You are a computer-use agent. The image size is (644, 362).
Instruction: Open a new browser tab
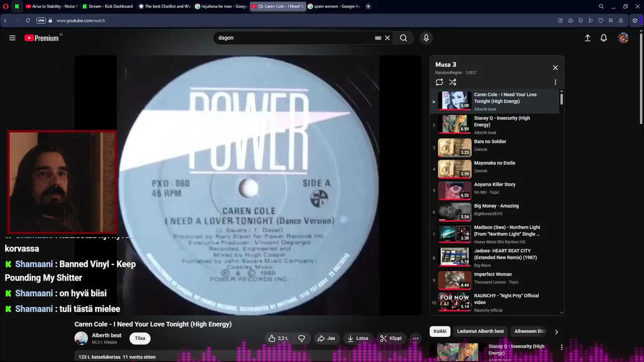[x=368, y=7]
